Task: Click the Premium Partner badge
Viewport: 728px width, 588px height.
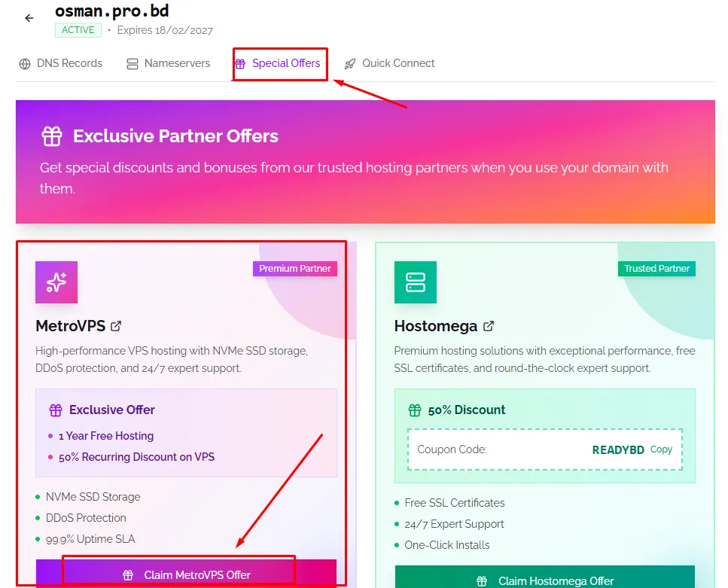Action: [x=295, y=269]
